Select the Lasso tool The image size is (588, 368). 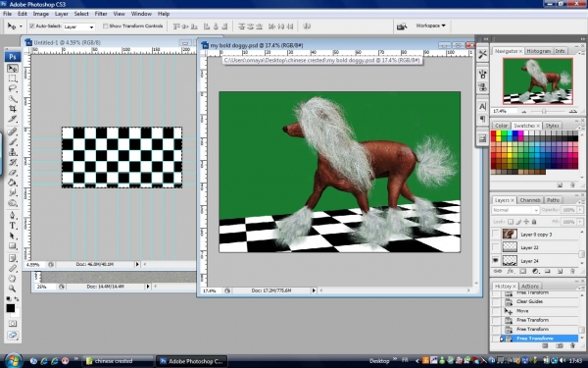(13, 88)
